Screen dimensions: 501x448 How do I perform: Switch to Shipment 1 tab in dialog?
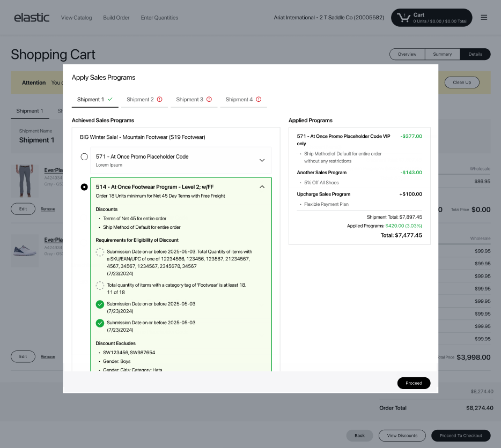pyautogui.click(x=95, y=100)
